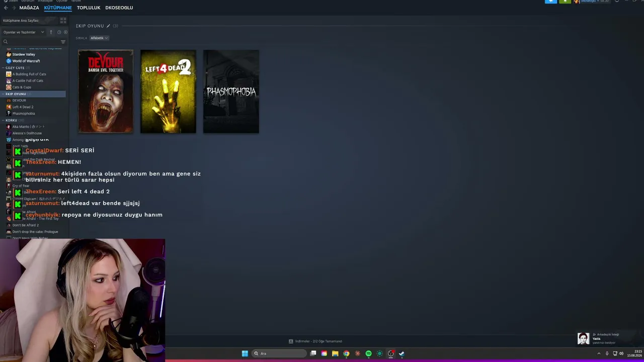Open the volume control in system tray
Viewport: 644px width, 362px height.
coord(621,353)
